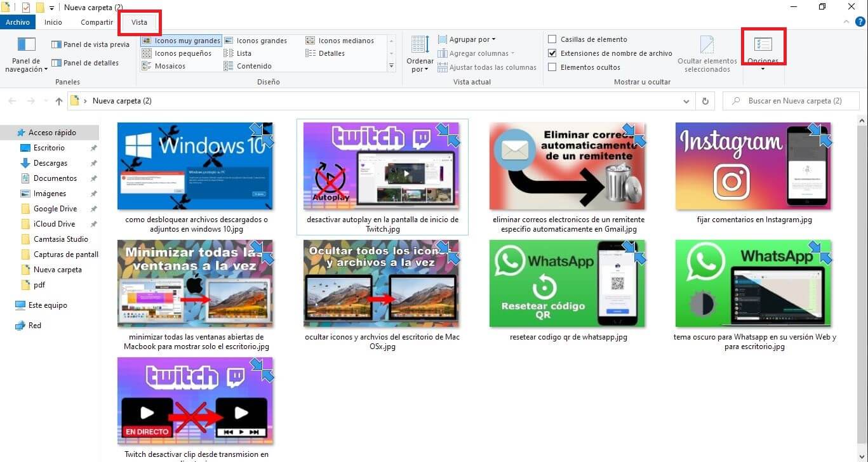Select the minimizar todas las ventanas thumbnail
The width and height of the screenshot is (868, 462).
coord(196,284)
